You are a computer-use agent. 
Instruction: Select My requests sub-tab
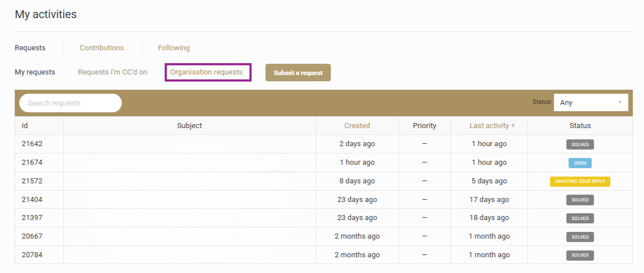click(35, 72)
